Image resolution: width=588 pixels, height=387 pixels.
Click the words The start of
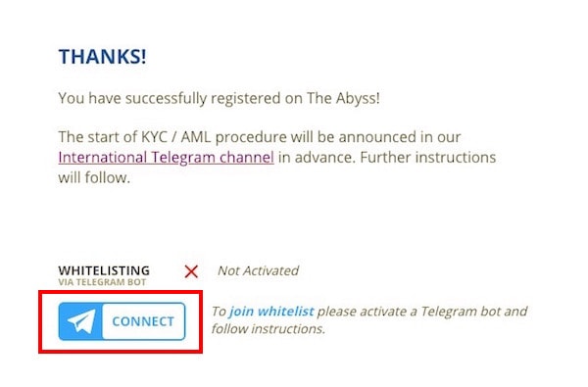(97, 137)
